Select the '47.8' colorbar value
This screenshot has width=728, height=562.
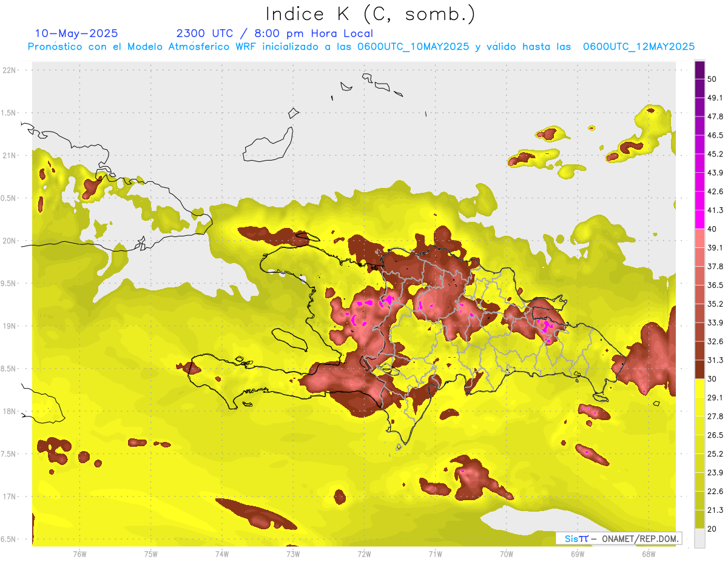(x=715, y=117)
